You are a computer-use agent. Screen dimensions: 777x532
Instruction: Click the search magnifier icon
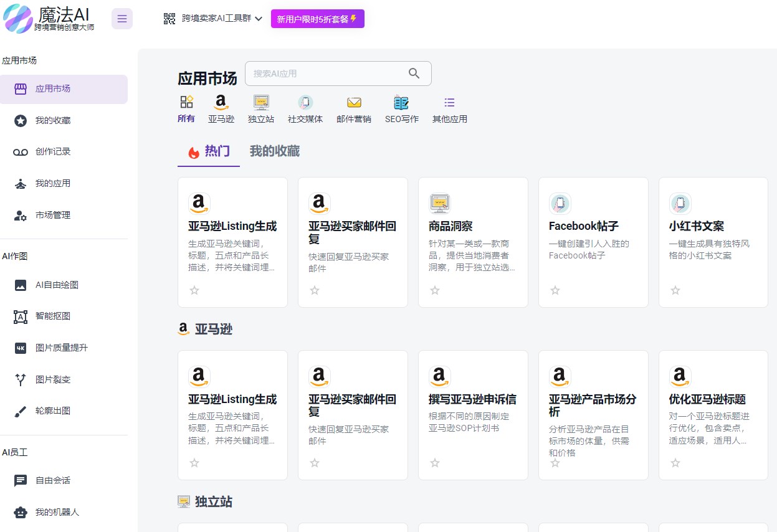[x=414, y=73]
